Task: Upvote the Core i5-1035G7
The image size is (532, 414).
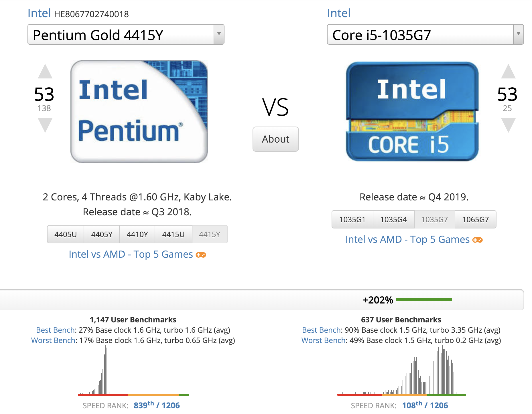Action: 508,72
